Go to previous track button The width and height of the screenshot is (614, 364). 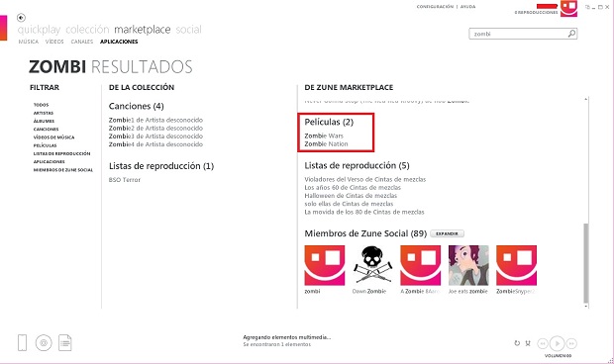(x=543, y=343)
